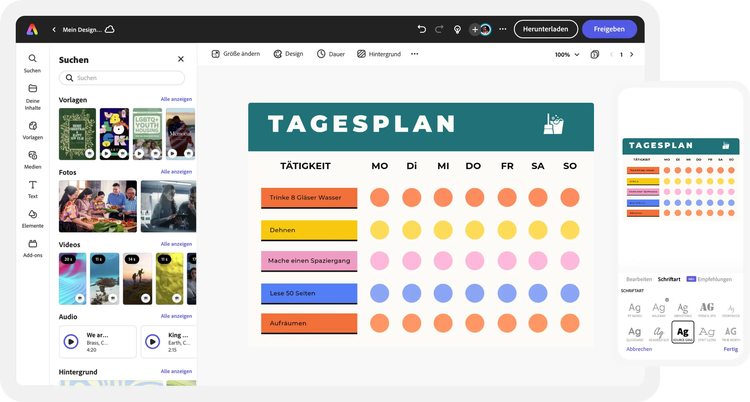Open the pages overview icon
The image size is (750, 402).
(595, 55)
